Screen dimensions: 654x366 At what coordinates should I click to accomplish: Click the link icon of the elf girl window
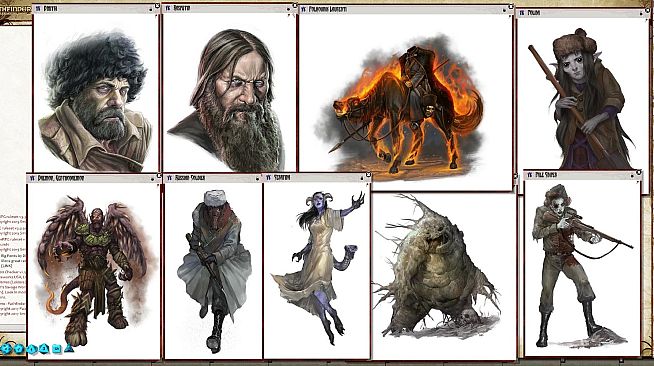(521, 13)
